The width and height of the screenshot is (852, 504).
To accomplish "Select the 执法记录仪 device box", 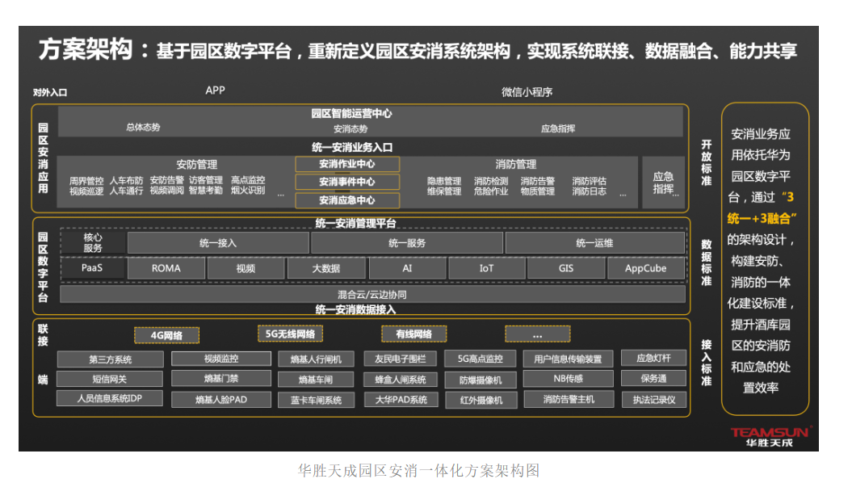I will pyautogui.click(x=653, y=399).
